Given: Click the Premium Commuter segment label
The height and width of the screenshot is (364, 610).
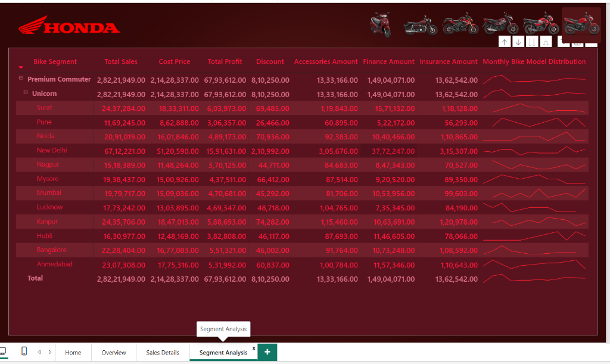Looking at the screenshot, I should tap(59, 79).
